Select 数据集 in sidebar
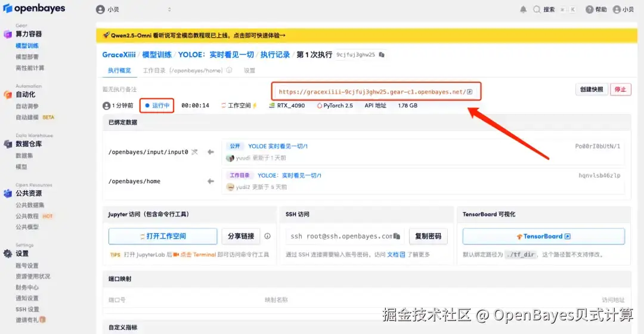The width and height of the screenshot is (644, 334). 24,155
